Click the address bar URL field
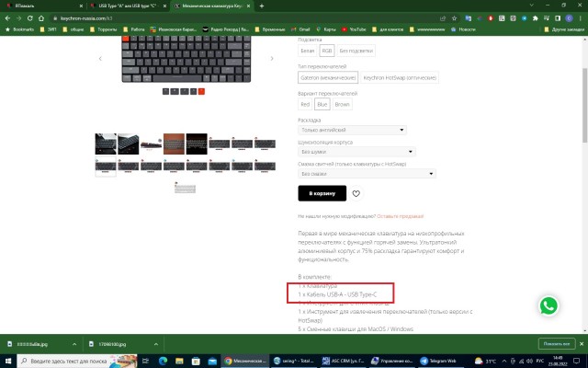This screenshot has width=588, height=368. pyautogui.click(x=243, y=18)
